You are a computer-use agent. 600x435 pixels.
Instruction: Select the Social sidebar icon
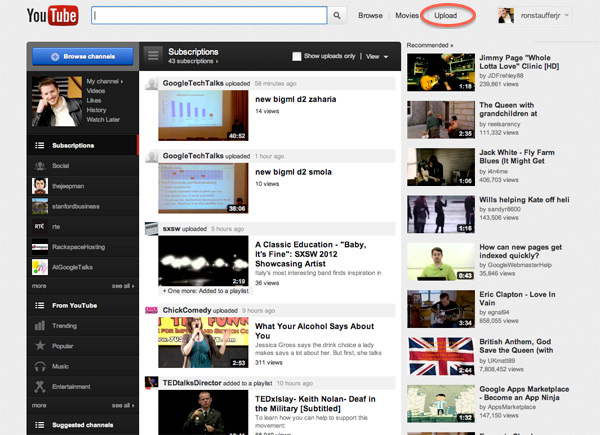click(40, 166)
